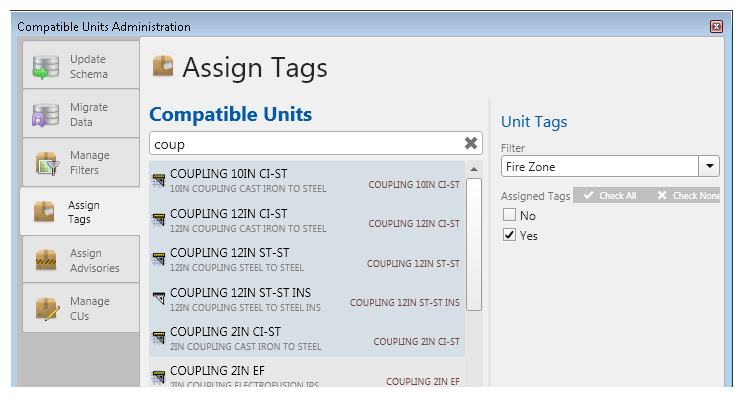Open the Fire Zone filter dropdown arrow
743x397 pixels.
tap(709, 166)
